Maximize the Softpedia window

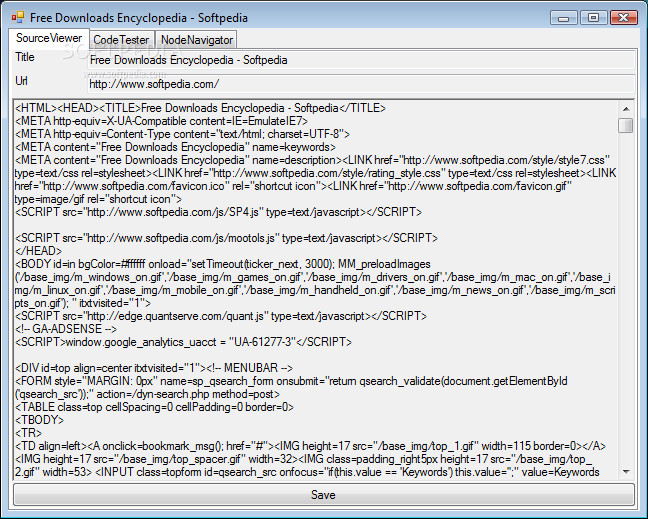pos(593,18)
